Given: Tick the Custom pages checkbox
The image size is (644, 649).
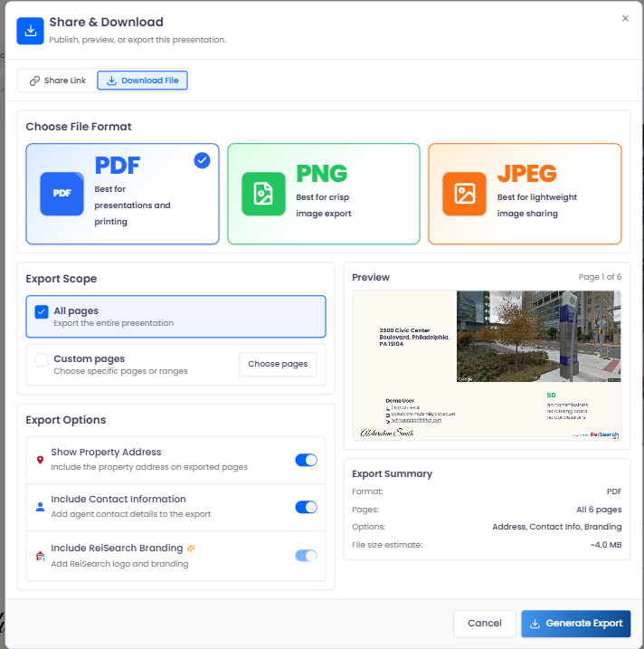Looking at the screenshot, I should click(x=42, y=359).
